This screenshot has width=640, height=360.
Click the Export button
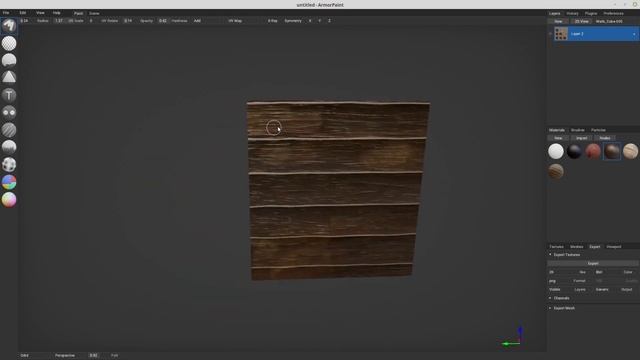[x=593, y=264]
